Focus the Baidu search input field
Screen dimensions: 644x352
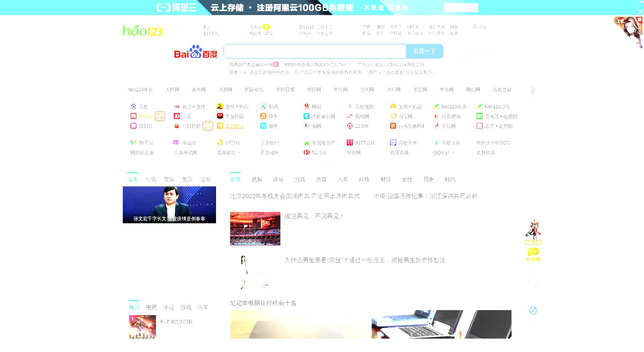click(315, 51)
